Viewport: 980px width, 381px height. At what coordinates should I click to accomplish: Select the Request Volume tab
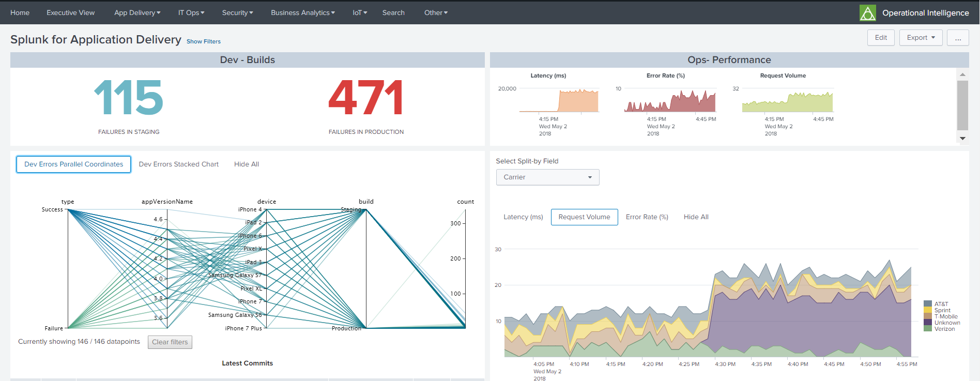click(x=584, y=217)
